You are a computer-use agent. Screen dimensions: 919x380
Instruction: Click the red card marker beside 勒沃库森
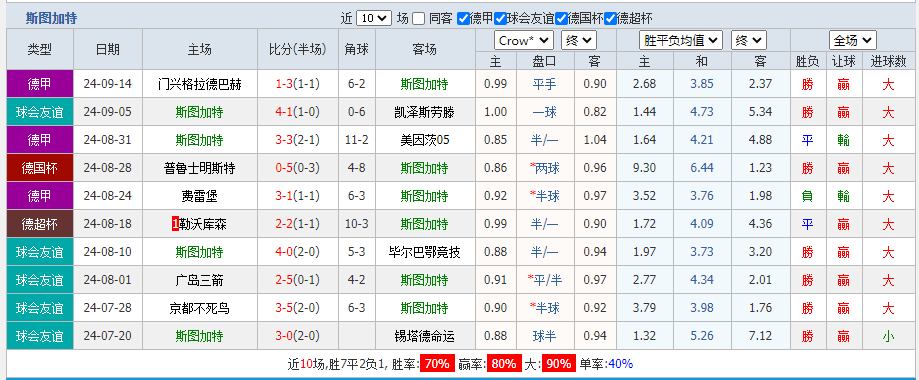175,224
